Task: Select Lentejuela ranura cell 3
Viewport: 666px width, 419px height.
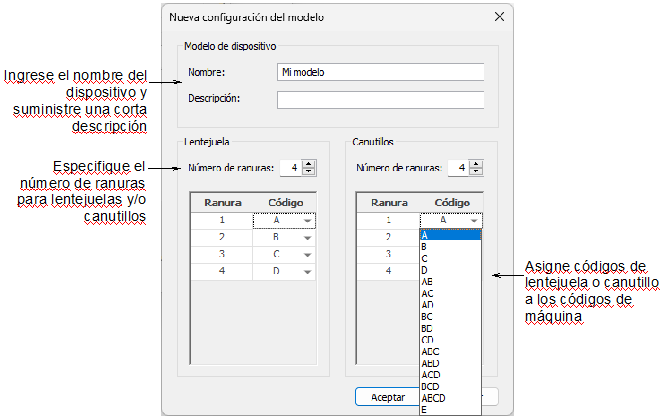Action: coord(222,255)
